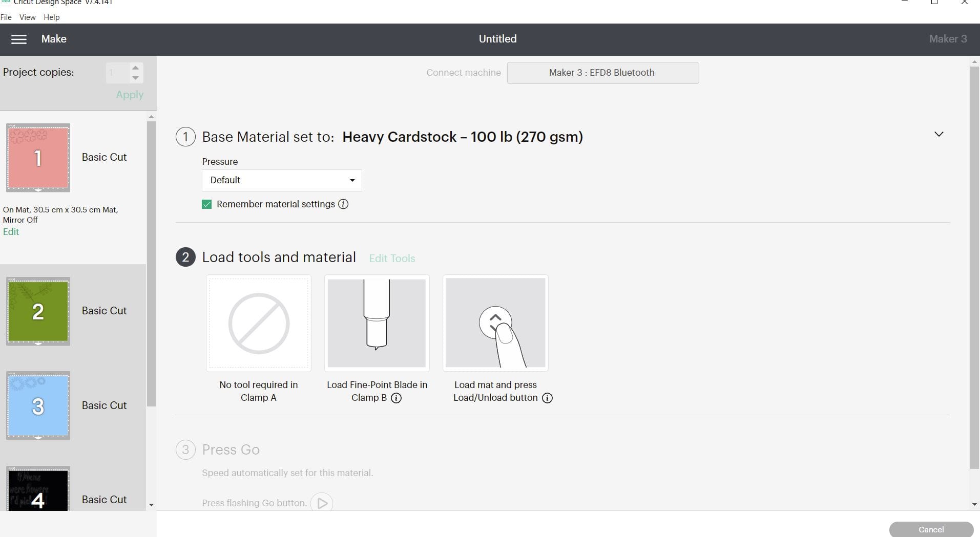This screenshot has width=980, height=537.
Task: Select the Fine-Point Blade image
Action: click(377, 323)
